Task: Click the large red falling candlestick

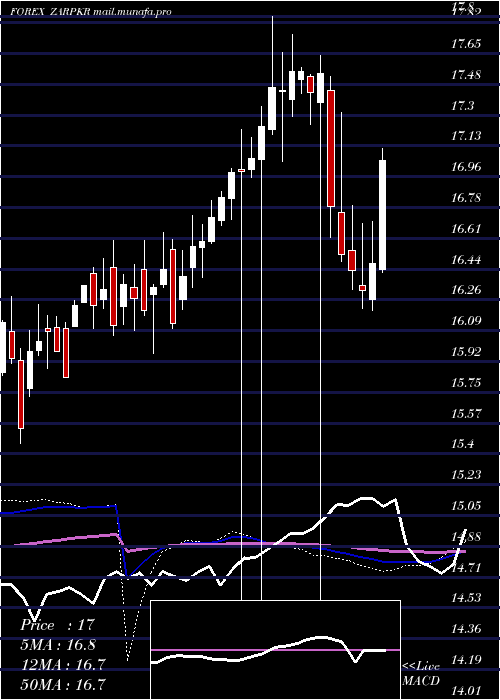Action: pyautogui.click(x=331, y=148)
